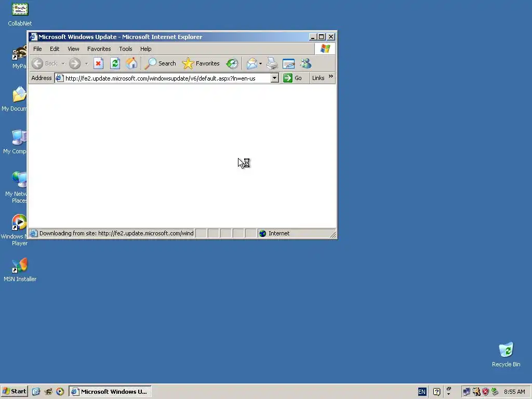
Task: Launch Media Player from Quick Launch
Action: coord(60,392)
